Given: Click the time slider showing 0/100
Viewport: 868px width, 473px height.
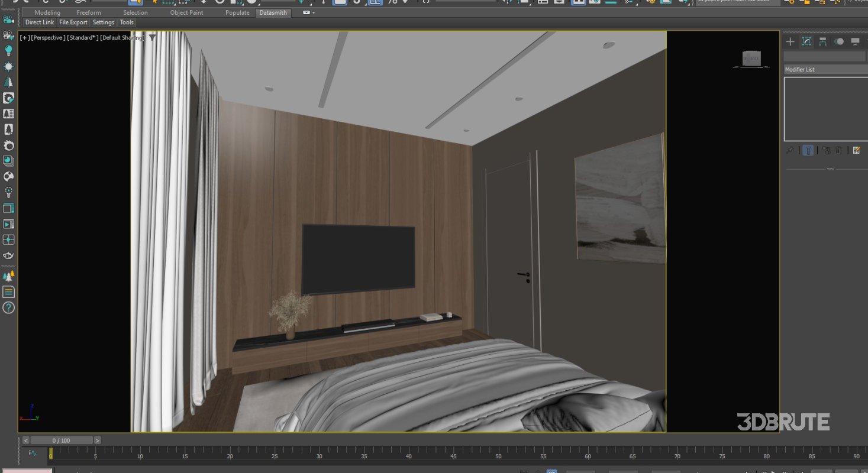Looking at the screenshot, I should 62,440.
